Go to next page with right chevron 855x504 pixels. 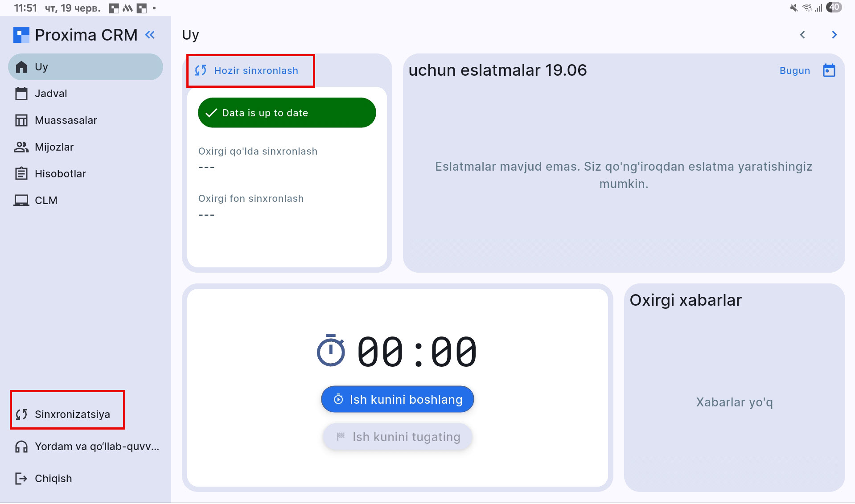(x=834, y=35)
